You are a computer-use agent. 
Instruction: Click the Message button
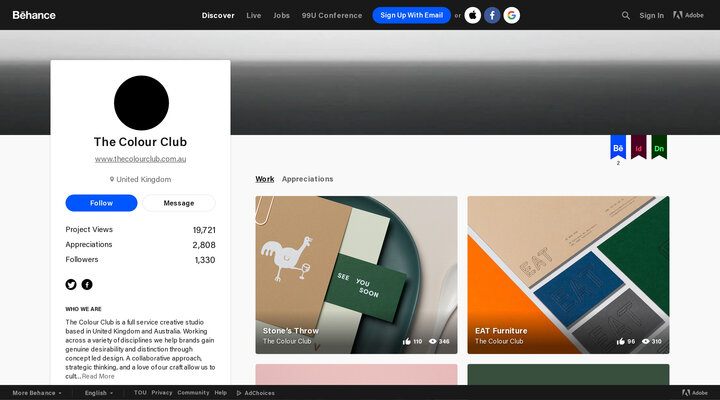click(179, 203)
